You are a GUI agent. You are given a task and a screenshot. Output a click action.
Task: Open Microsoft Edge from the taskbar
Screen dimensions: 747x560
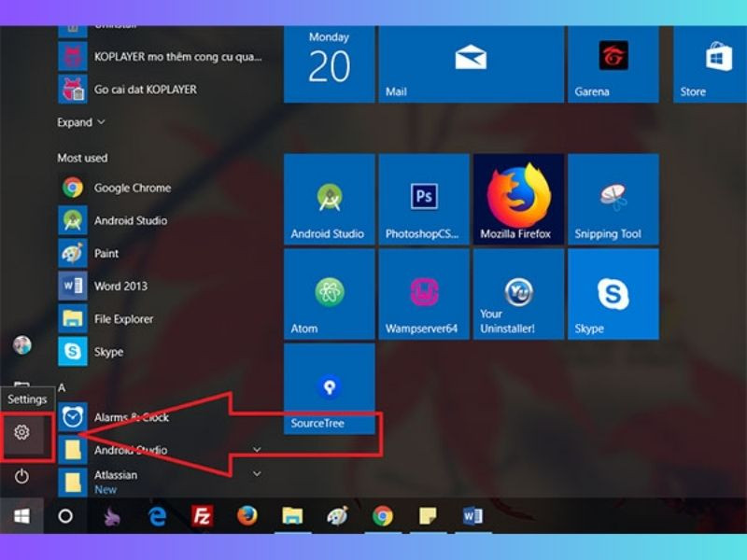click(x=157, y=516)
